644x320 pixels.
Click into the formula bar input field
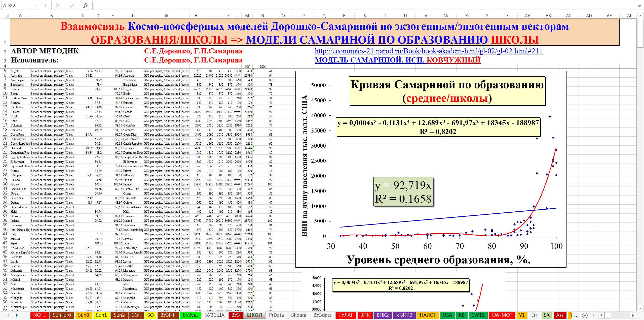(352, 5)
